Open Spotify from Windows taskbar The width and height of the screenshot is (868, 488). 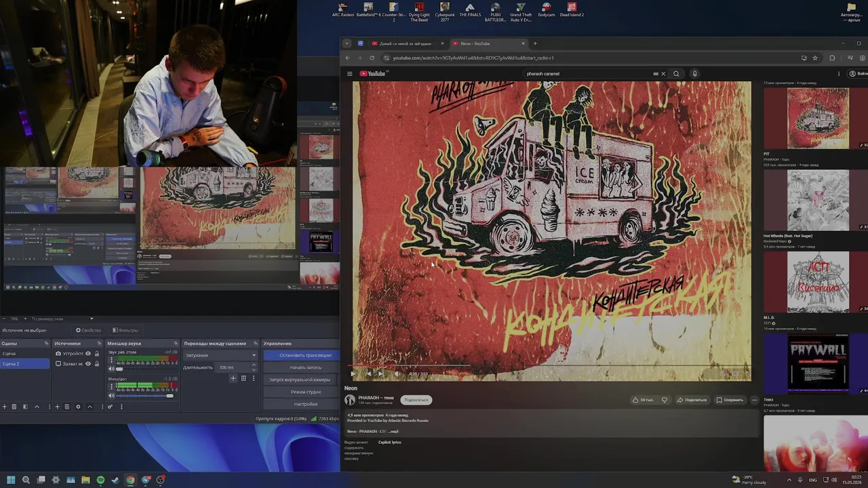pos(100,480)
